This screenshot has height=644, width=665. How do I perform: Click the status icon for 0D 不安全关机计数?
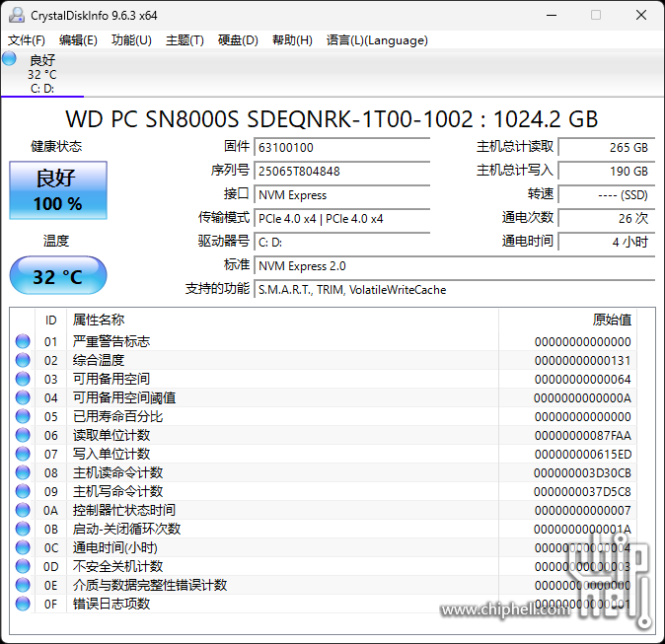tap(23, 566)
